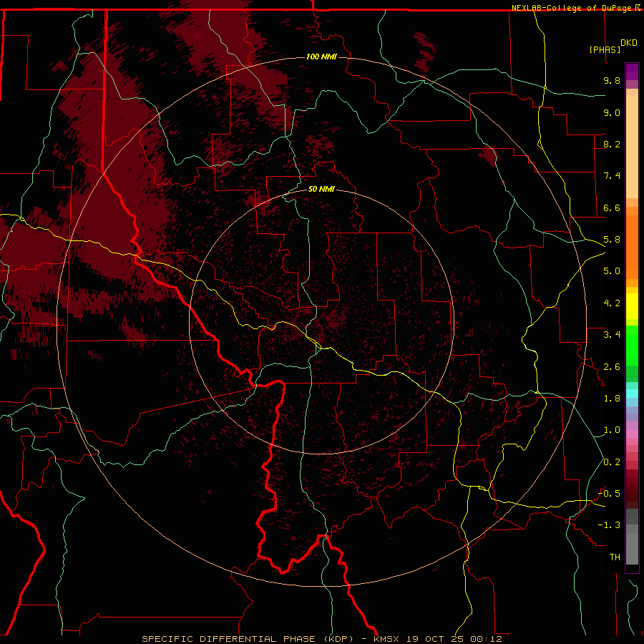644x644 pixels.
Task: Click the -0.5 scale value
Action: 609,494
